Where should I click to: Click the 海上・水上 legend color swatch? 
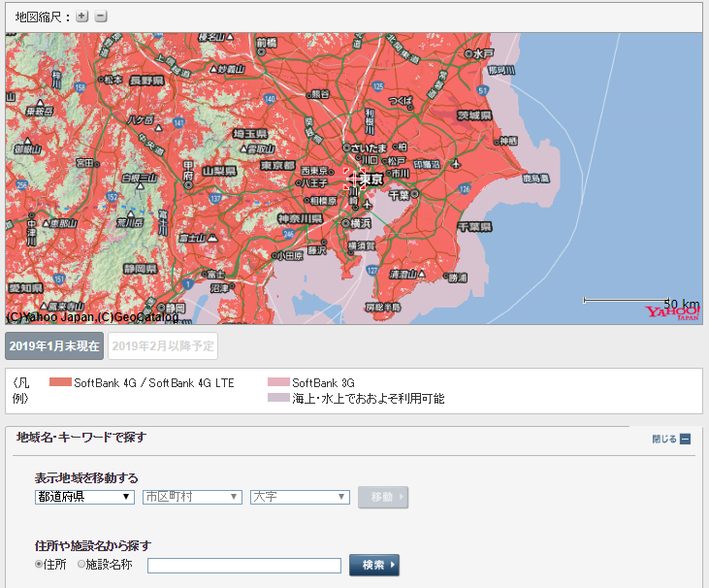pyautogui.click(x=278, y=398)
